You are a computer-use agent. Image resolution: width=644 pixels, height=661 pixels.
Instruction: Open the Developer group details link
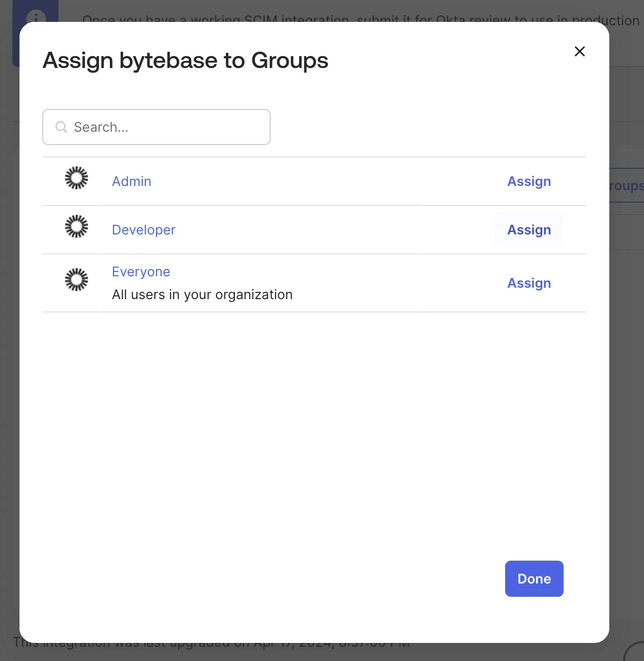143,230
